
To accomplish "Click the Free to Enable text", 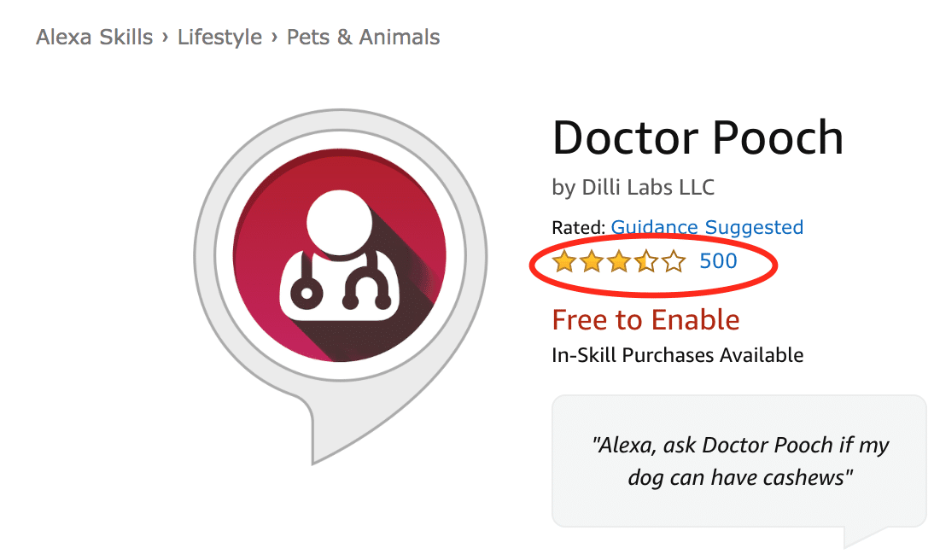I will [x=645, y=320].
